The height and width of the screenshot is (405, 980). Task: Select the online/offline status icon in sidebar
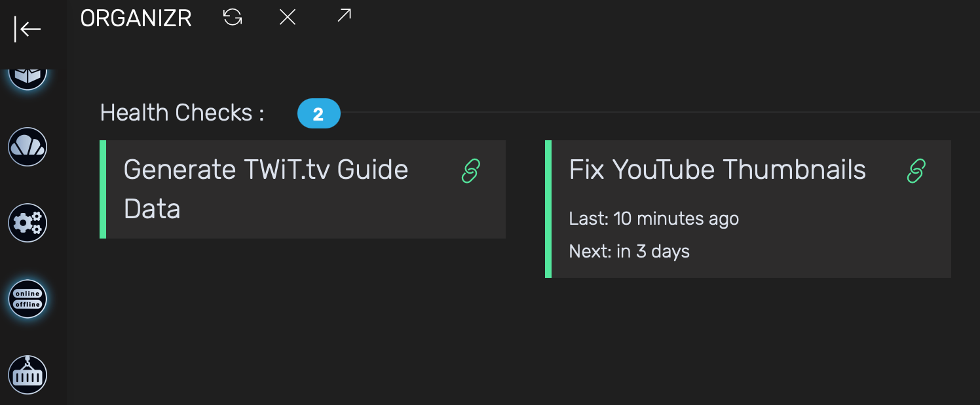(28, 299)
